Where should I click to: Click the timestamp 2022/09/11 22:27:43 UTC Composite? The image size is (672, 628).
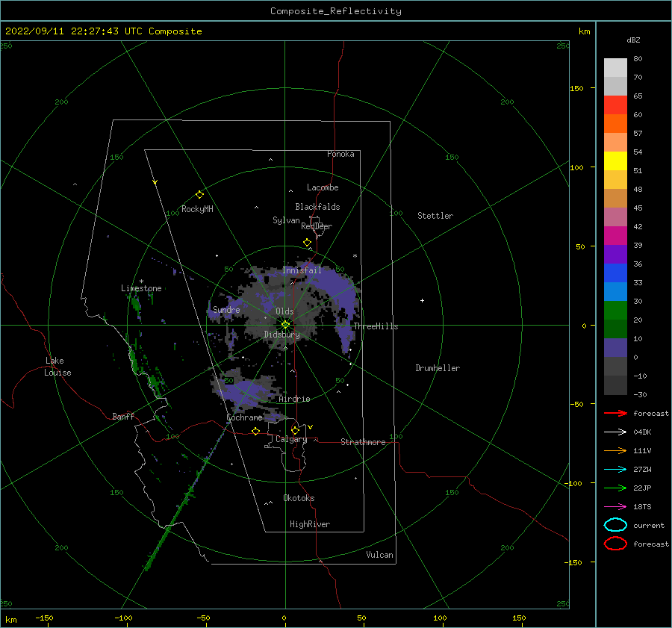[x=103, y=31]
